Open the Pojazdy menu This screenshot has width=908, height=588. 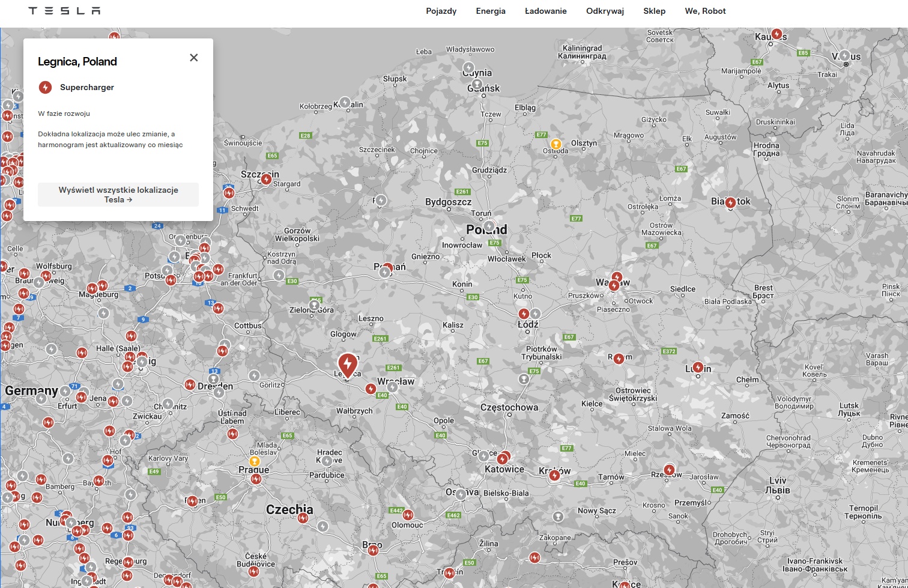coord(441,11)
